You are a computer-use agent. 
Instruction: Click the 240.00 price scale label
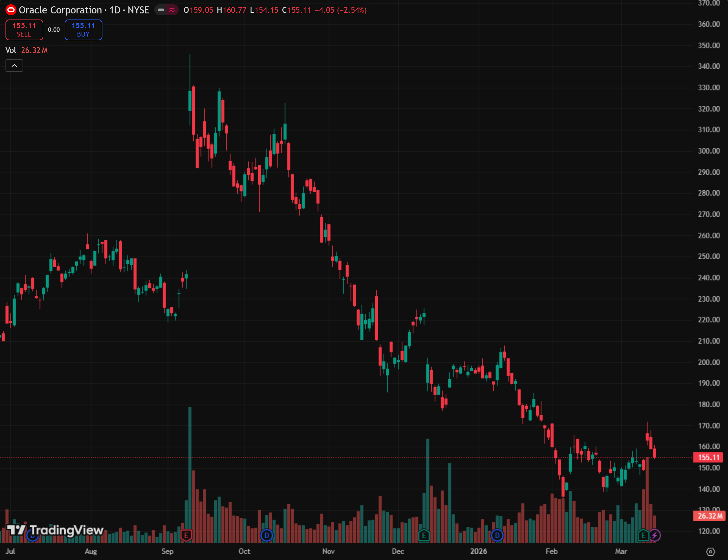(709, 278)
